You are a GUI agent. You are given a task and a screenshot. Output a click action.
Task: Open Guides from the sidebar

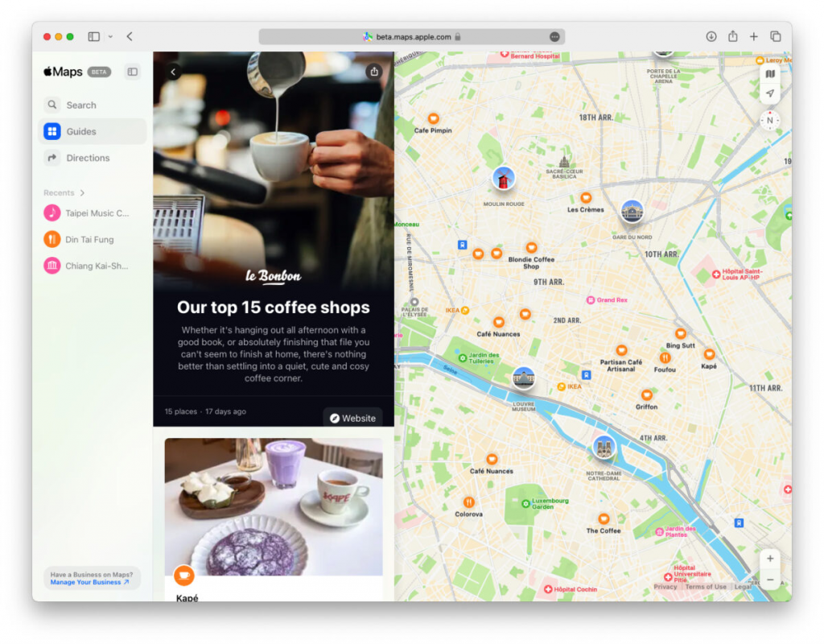tap(51, 131)
